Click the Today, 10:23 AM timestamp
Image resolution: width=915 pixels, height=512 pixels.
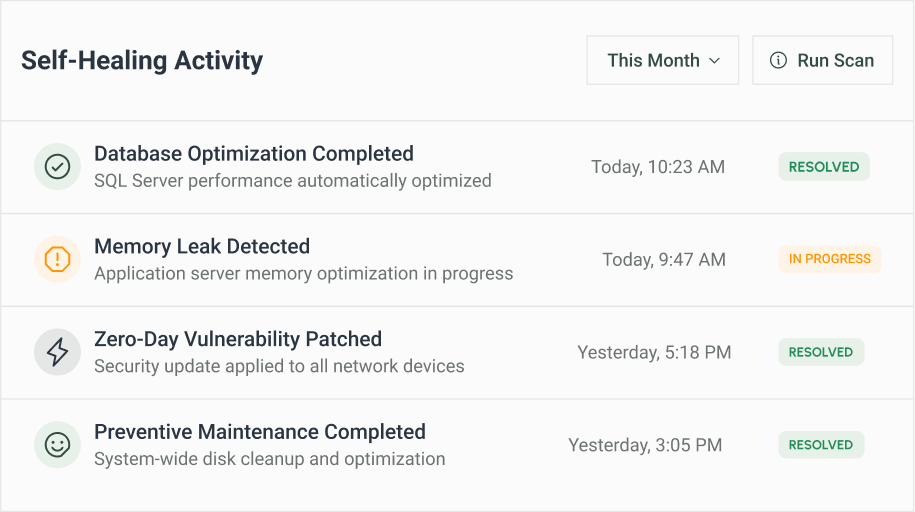tap(658, 167)
